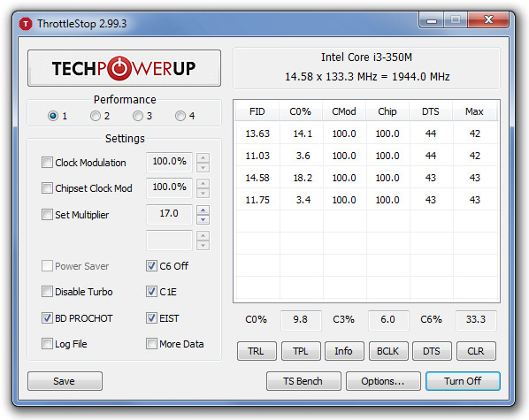Click the BCLK button
This screenshot has width=529, height=420.
(388, 351)
